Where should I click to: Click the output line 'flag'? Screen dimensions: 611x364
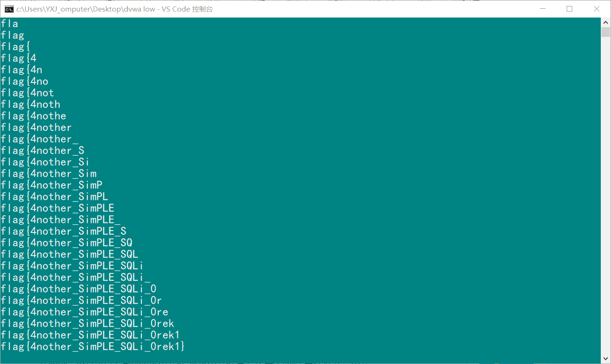pos(12,35)
